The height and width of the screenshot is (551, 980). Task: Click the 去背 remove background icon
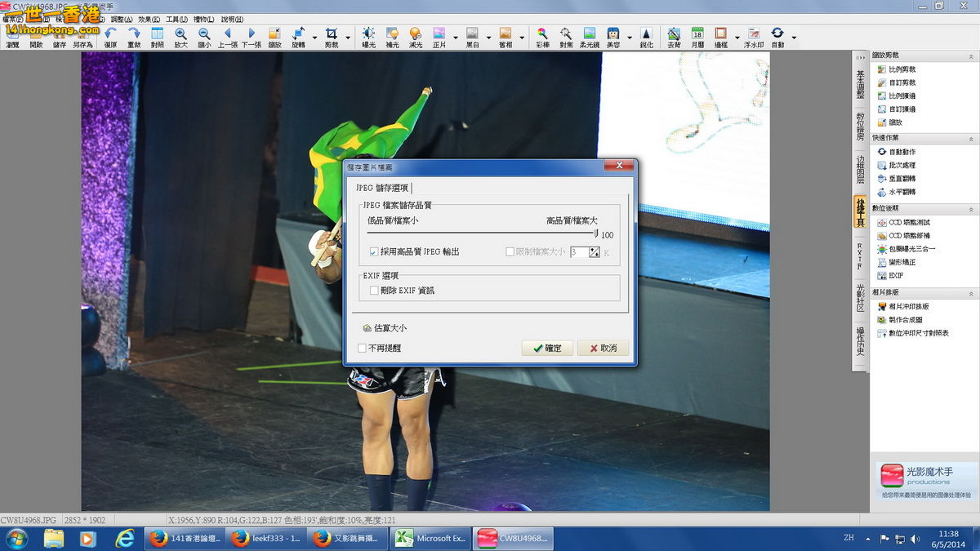tap(674, 37)
